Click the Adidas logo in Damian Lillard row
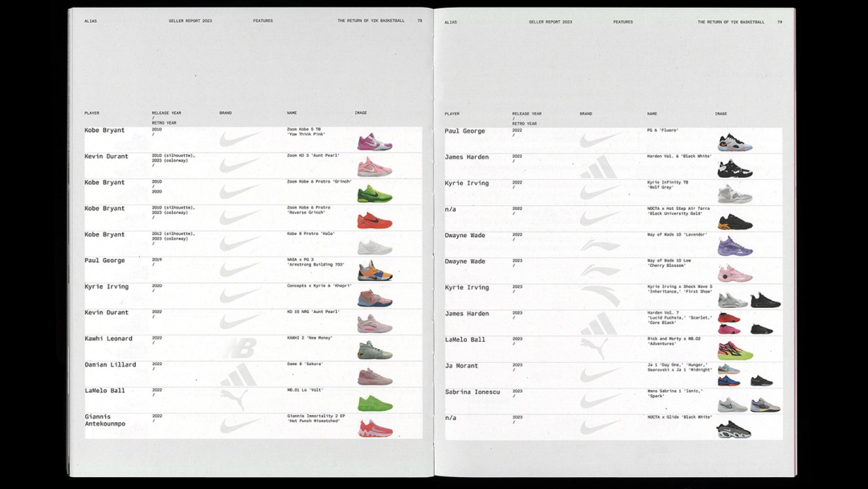 click(x=240, y=374)
